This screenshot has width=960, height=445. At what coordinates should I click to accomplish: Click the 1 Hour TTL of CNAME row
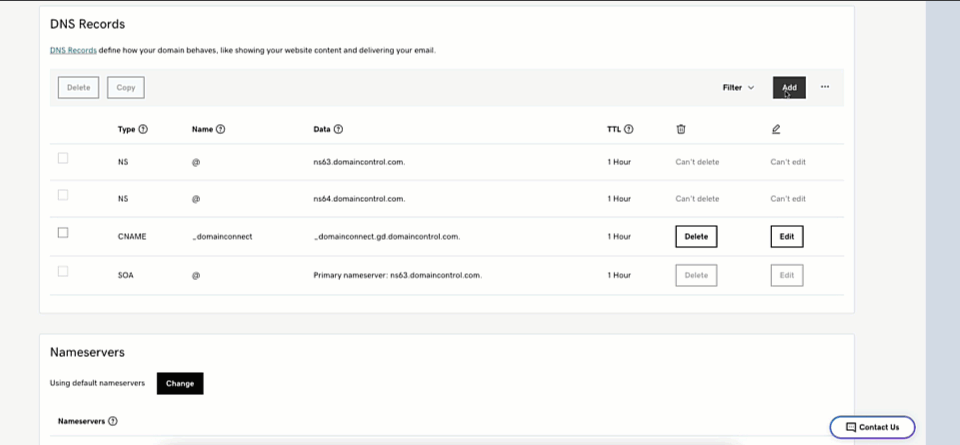click(x=619, y=237)
